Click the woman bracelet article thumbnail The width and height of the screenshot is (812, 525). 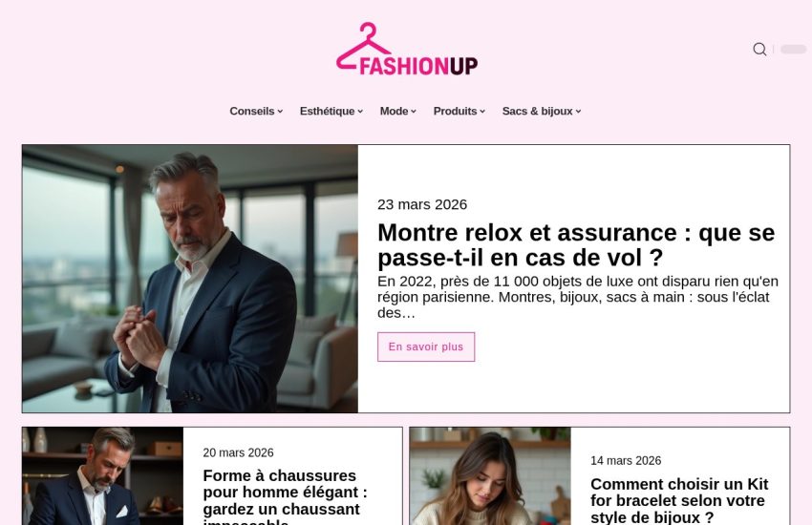pos(490,476)
